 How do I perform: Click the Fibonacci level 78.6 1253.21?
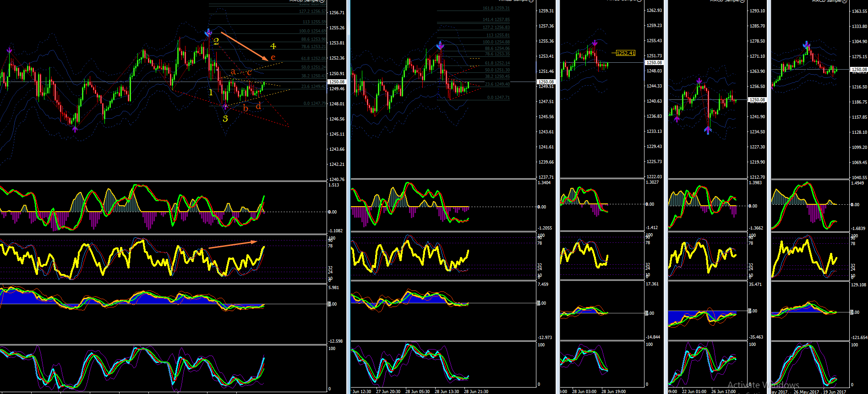pyautogui.click(x=314, y=47)
